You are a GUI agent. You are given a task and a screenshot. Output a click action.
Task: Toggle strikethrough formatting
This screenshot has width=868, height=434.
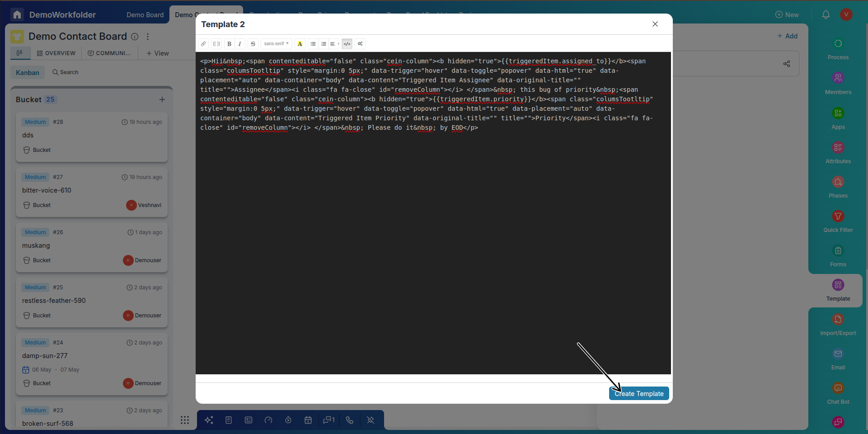tap(253, 44)
